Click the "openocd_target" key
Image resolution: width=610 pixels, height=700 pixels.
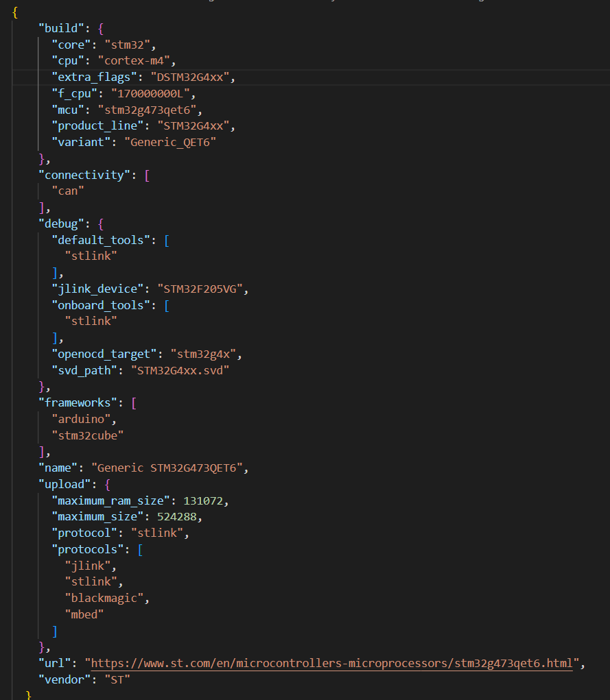tap(104, 354)
